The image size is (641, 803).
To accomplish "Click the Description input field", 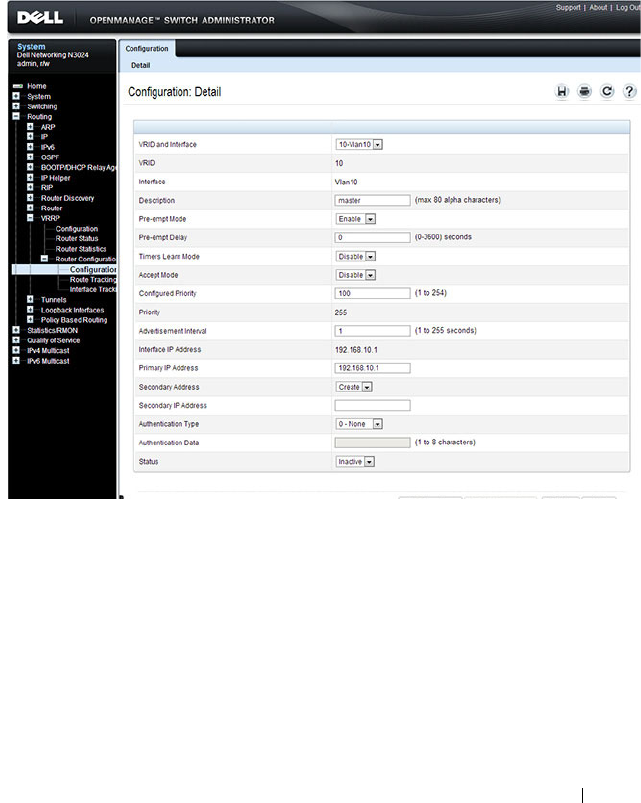I will [372, 200].
